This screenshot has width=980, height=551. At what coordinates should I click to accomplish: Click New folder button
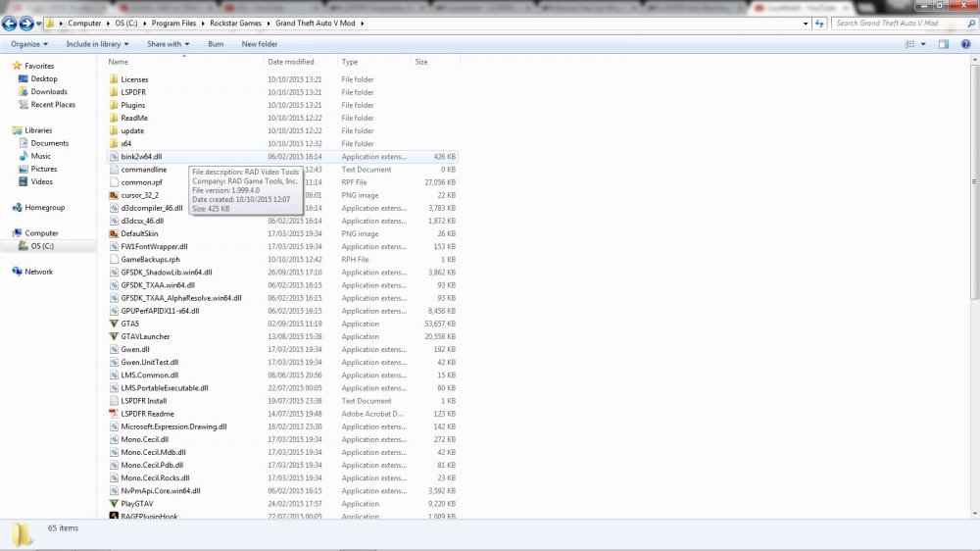(260, 44)
